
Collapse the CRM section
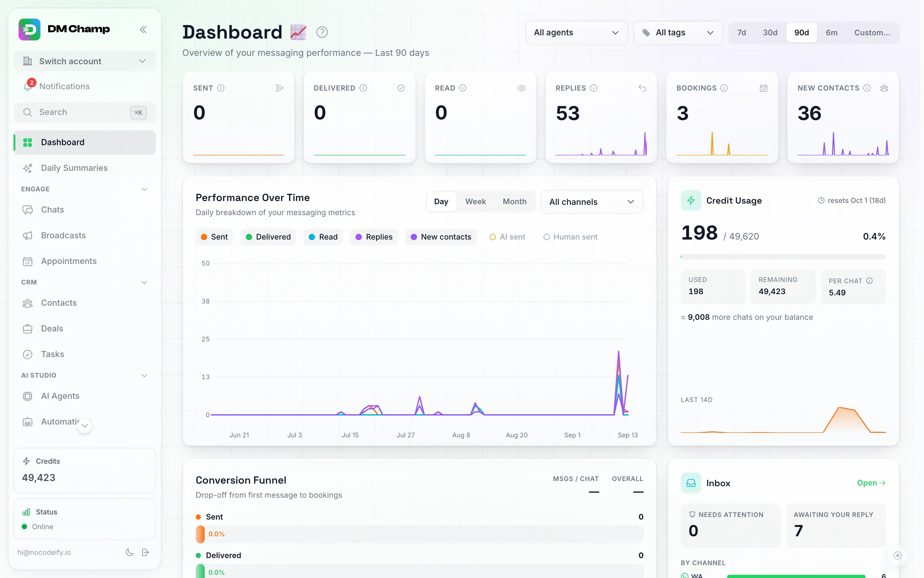[x=84, y=282]
